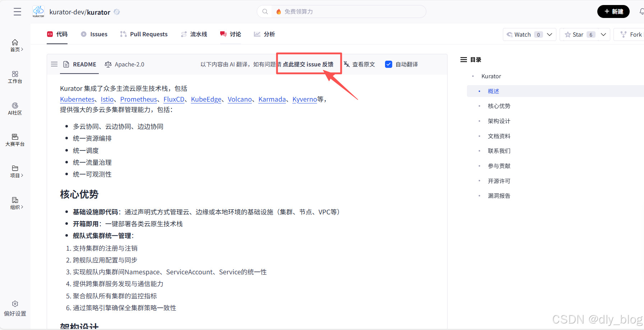Select Kurator in the table of contents
The width and height of the screenshot is (644, 330).
(x=491, y=76)
